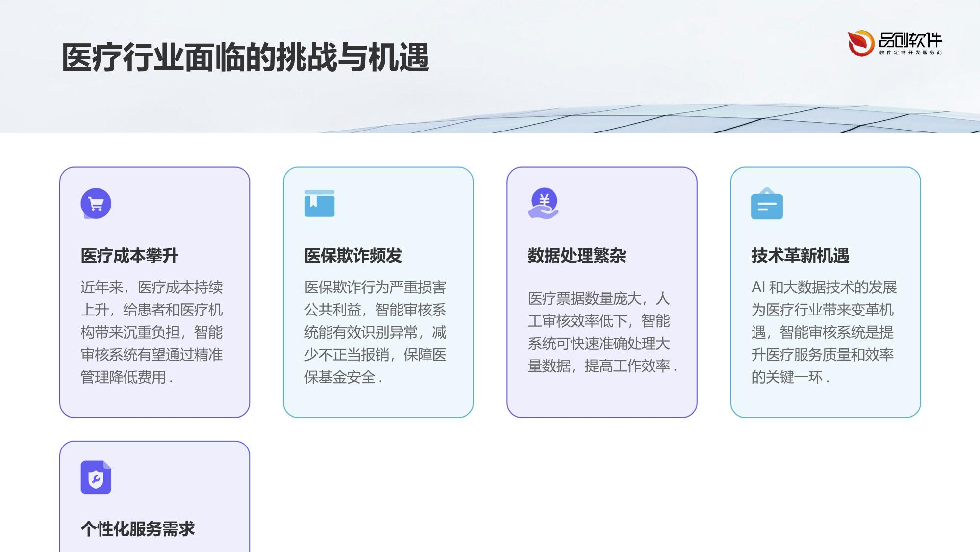Select the slide title 医疗行业面临的挑战与机遇
The image size is (980, 552).
tap(245, 57)
